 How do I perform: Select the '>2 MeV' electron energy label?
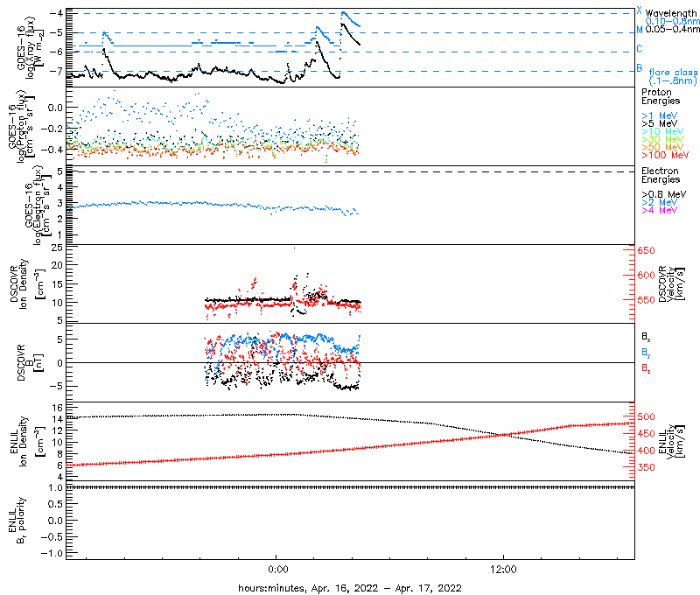(x=660, y=202)
